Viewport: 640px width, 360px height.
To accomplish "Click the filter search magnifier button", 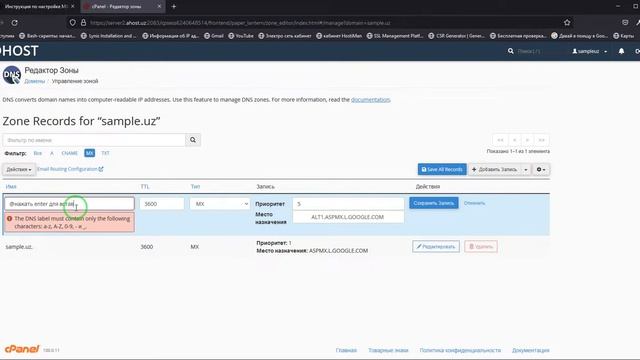I will click(x=193, y=140).
